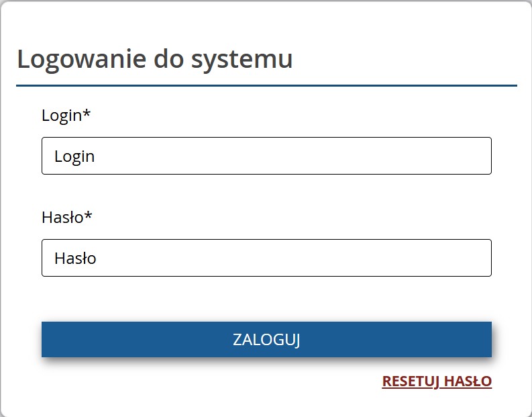532x417 pixels.
Task: Click the word HASŁO in the reset link
Action: tap(468, 381)
